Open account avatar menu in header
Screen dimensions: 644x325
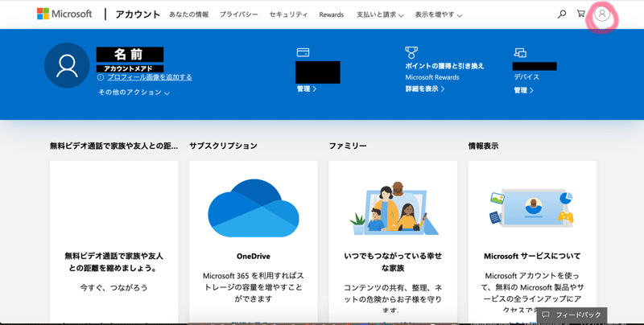(x=601, y=14)
